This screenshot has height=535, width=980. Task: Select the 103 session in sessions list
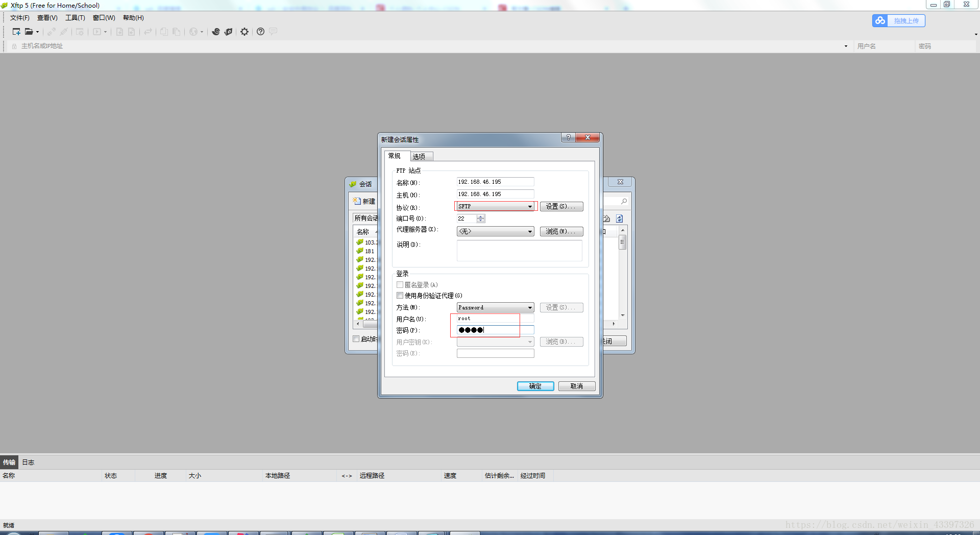pos(366,242)
